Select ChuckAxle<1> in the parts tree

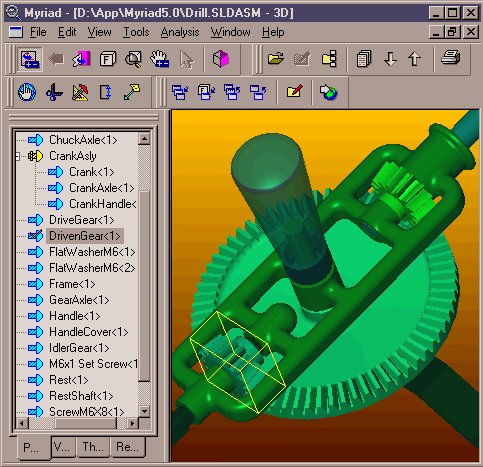point(83,140)
